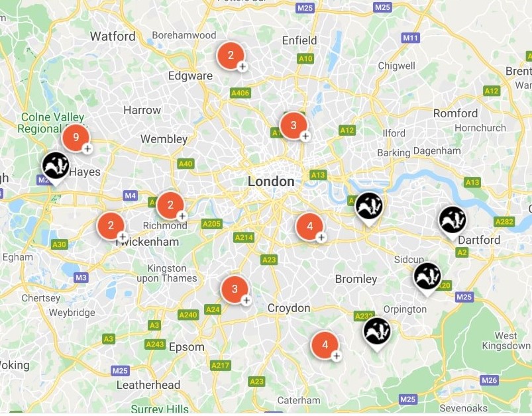Open the badger marker near Sidcup
This screenshot has height=416, width=532.
pos(427,278)
